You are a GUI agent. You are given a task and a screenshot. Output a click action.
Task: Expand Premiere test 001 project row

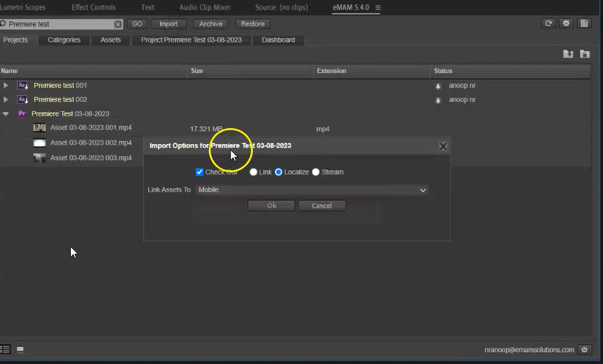pyautogui.click(x=6, y=85)
